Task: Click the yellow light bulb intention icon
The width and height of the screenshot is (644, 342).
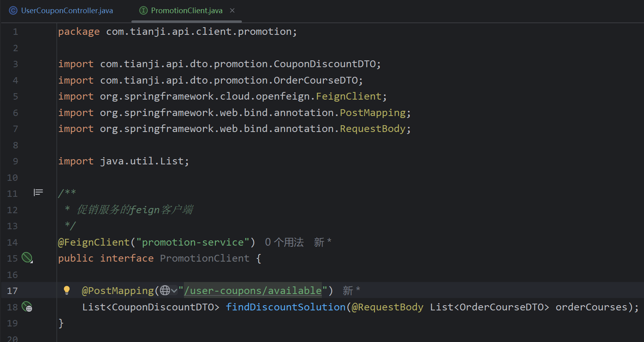Action: [x=67, y=290]
